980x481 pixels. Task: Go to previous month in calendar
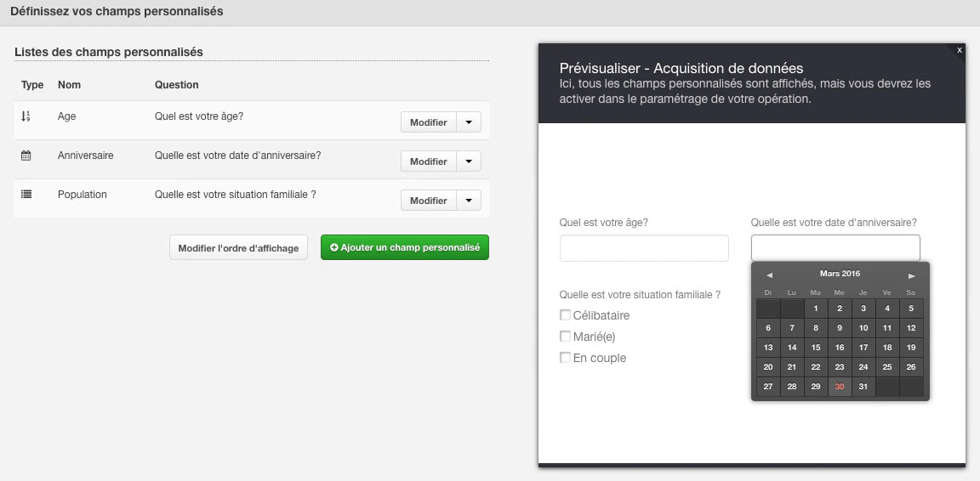[769, 275]
